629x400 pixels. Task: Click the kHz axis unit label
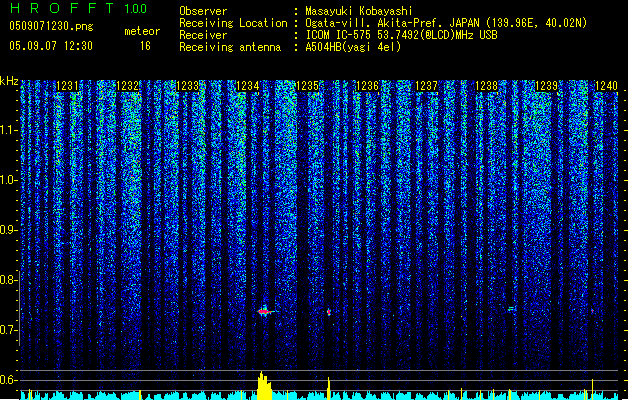click(9, 81)
